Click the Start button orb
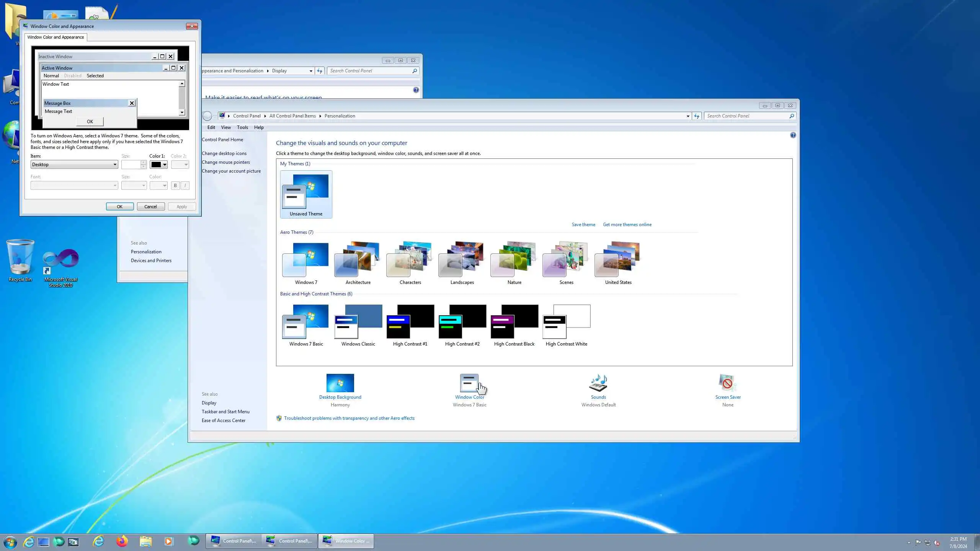The width and height of the screenshot is (980, 551). (x=10, y=542)
